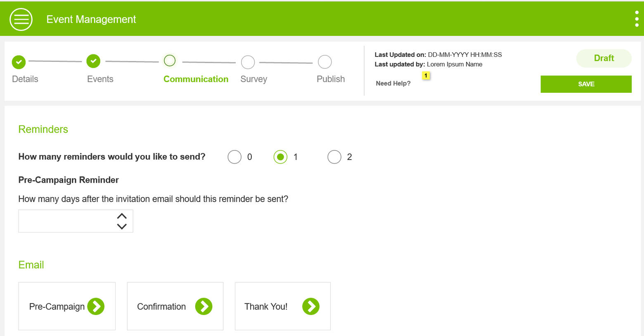Open the Need Help? link
Image resolution: width=644 pixels, height=336 pixels.
click(393, 83)
